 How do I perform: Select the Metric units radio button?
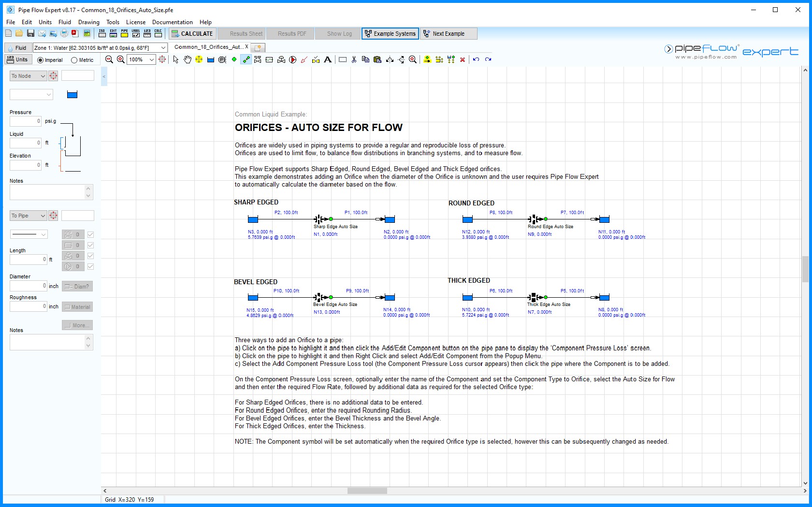pos(74,60)
